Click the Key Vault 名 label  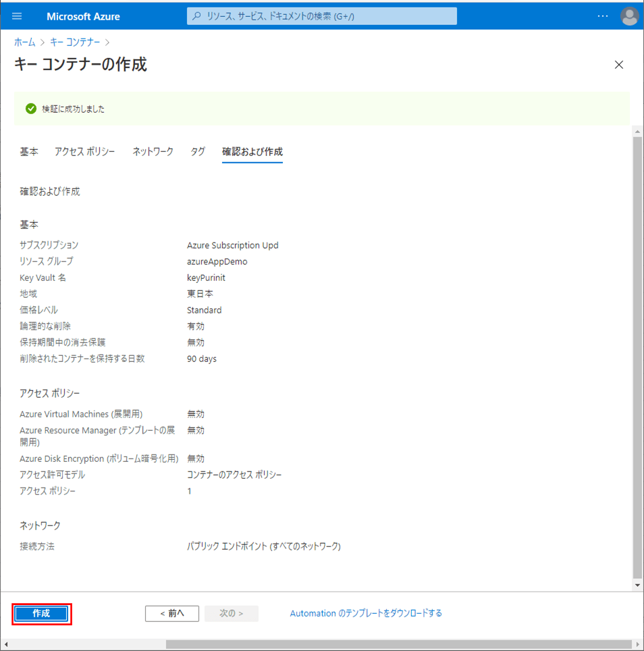43,278
